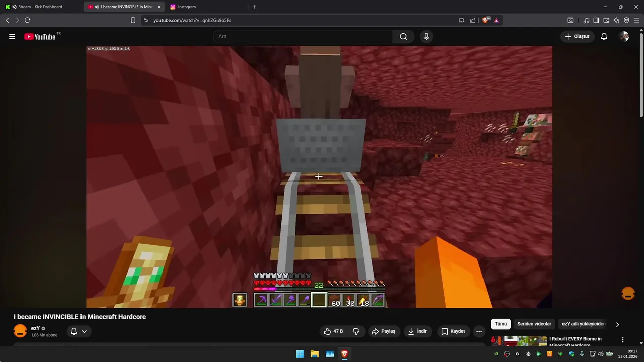Image resolution: width=644 pixels, height=362 pixels.
Task: Open Brave Rewards triangle icon
Action: tap(496, 20)
